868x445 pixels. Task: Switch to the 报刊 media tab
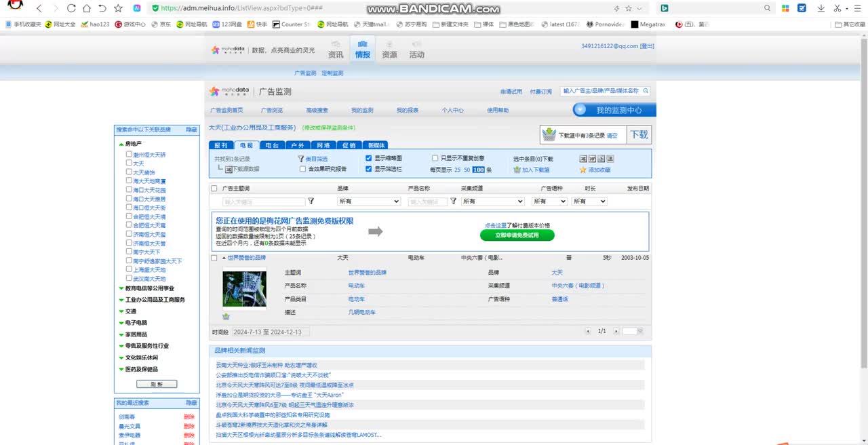coord(221,145)
